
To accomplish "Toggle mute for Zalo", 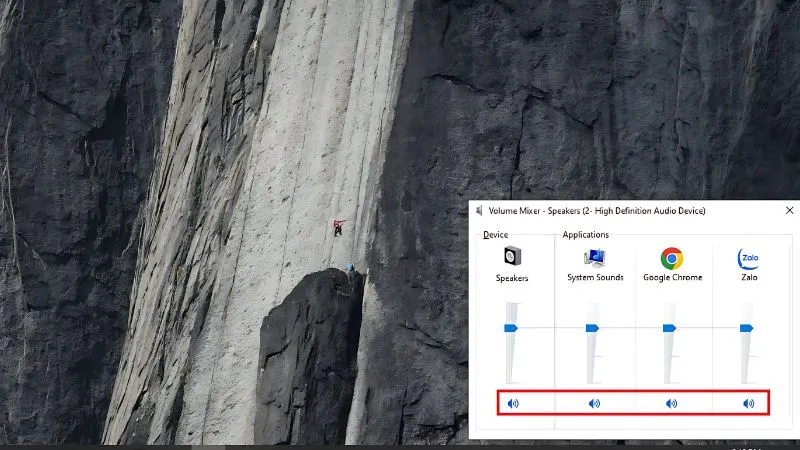I will (748, 403).
